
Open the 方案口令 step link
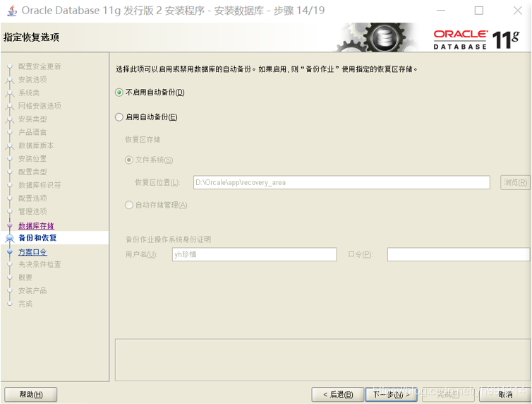32,252
